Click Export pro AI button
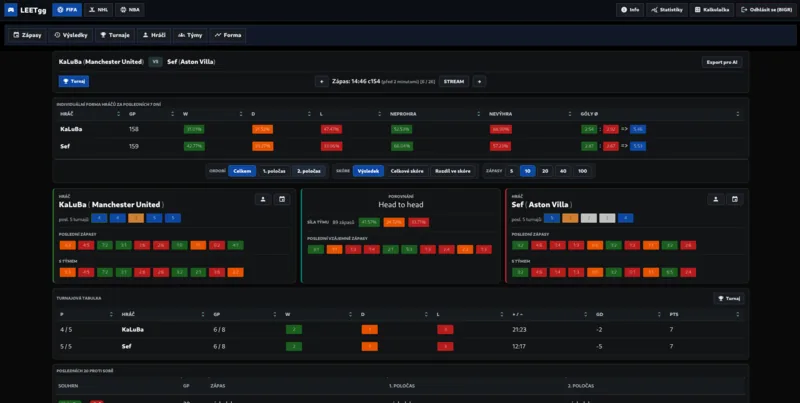Screen dimensions: 800x403 (x=722, y=62)
